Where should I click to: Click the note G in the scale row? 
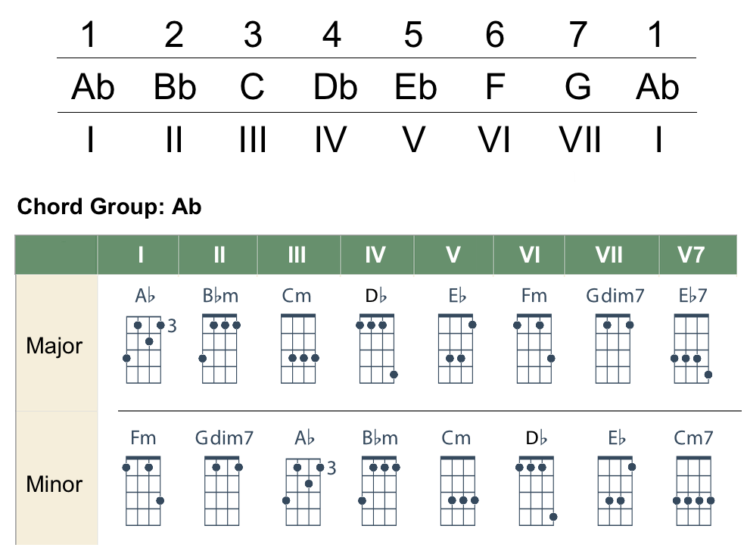(577, 88)
